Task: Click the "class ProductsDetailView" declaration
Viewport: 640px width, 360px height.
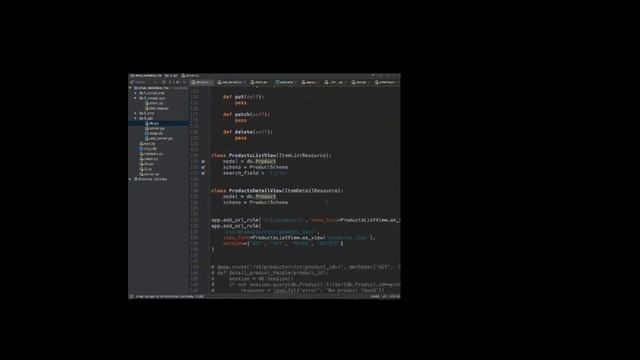Action: tap(277, 191)
